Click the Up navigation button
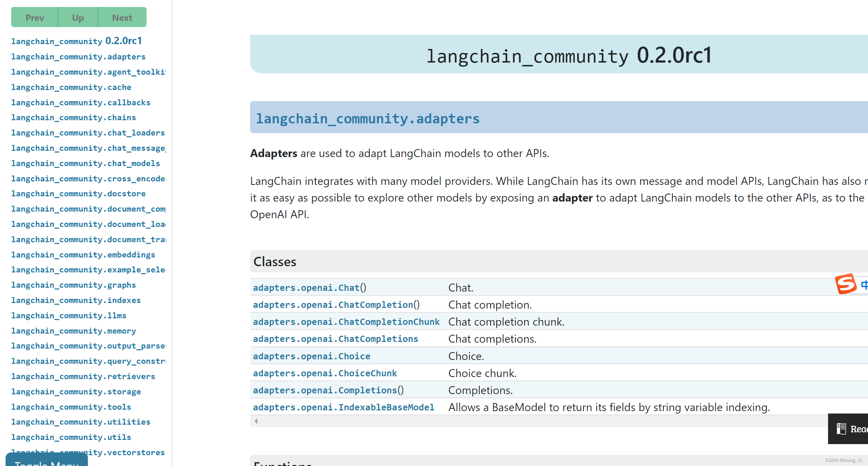This screenshot has width=868, height=466. [x=77, y=17]
